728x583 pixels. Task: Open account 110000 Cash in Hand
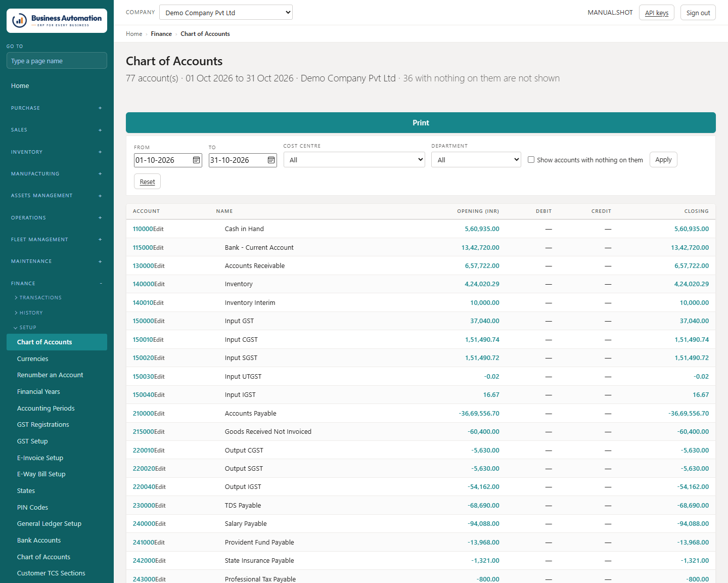143,229
